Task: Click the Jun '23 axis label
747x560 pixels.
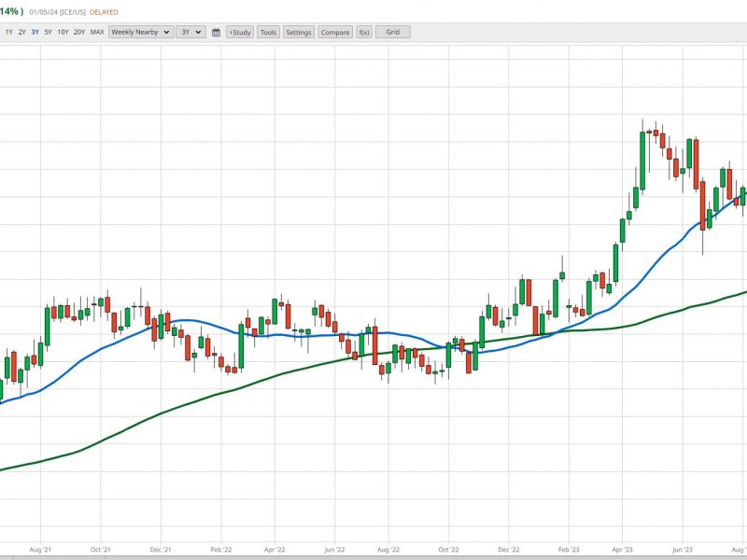Action: pos(683,550)
